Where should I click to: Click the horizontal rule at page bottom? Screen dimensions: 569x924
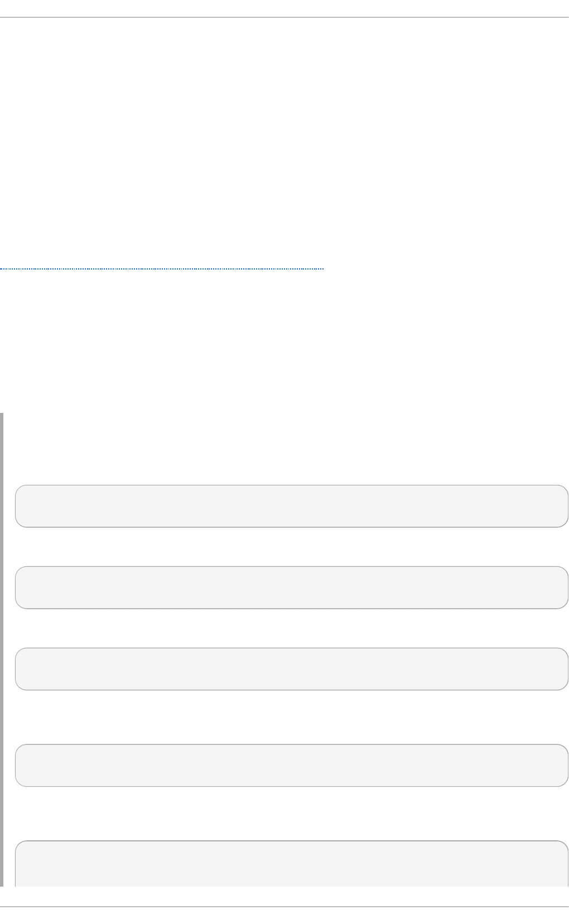[x=284, y=907]
